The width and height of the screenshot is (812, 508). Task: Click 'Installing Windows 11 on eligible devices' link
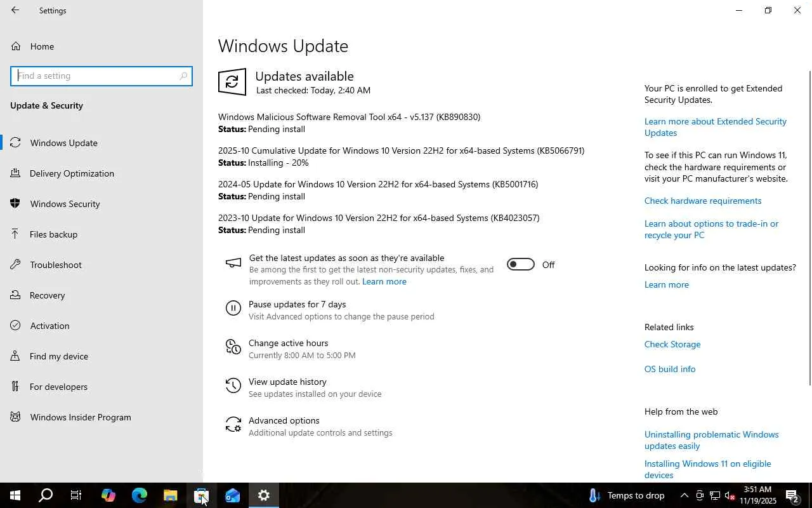click(708, 469)
